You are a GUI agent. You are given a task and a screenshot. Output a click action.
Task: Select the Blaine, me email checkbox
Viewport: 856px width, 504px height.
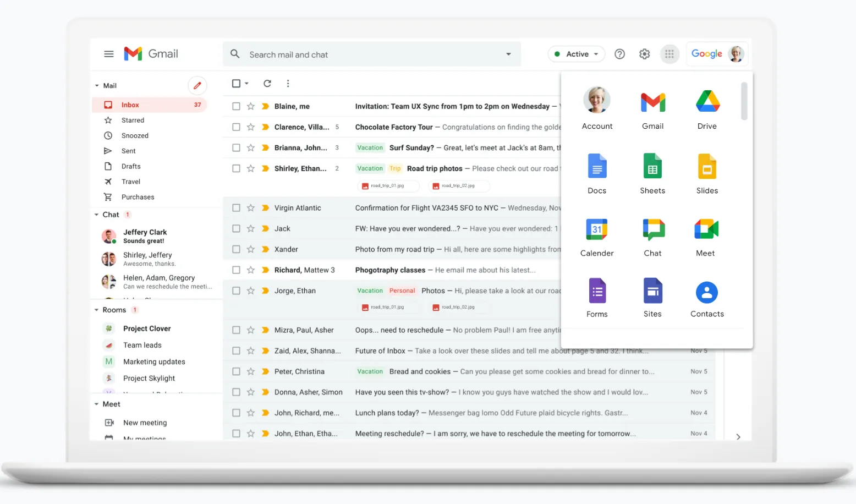[x=236, y=106]
